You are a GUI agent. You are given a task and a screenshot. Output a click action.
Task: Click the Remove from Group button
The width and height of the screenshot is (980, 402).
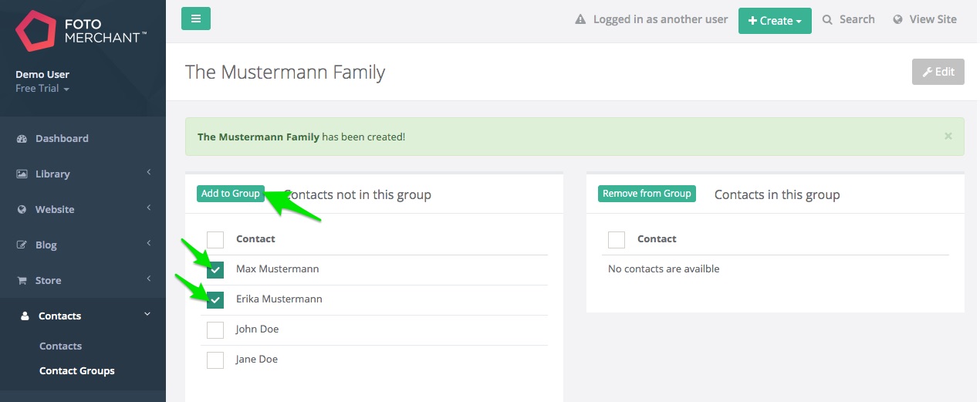click(647, 194)
